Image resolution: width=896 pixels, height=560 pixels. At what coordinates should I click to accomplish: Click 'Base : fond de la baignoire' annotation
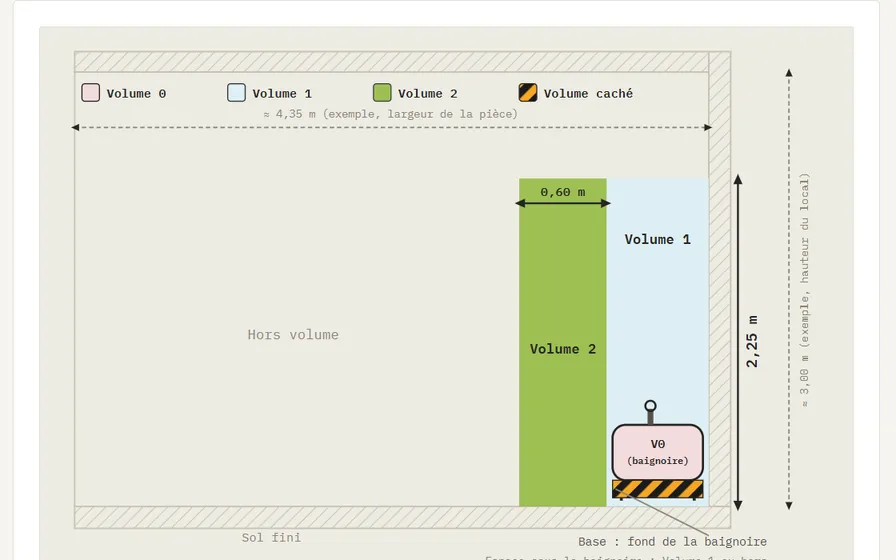pos(672,541)
